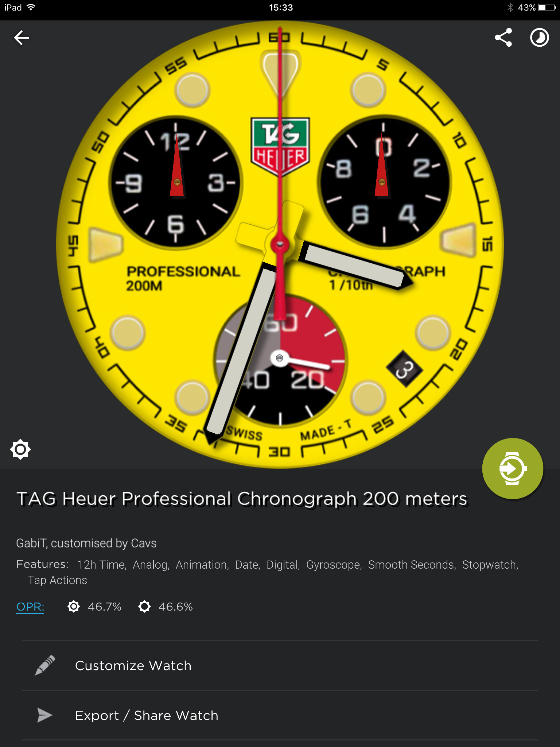560x747 pixels.
Task: Toggle the dim mode clock icon
Action: click(539, 38)
